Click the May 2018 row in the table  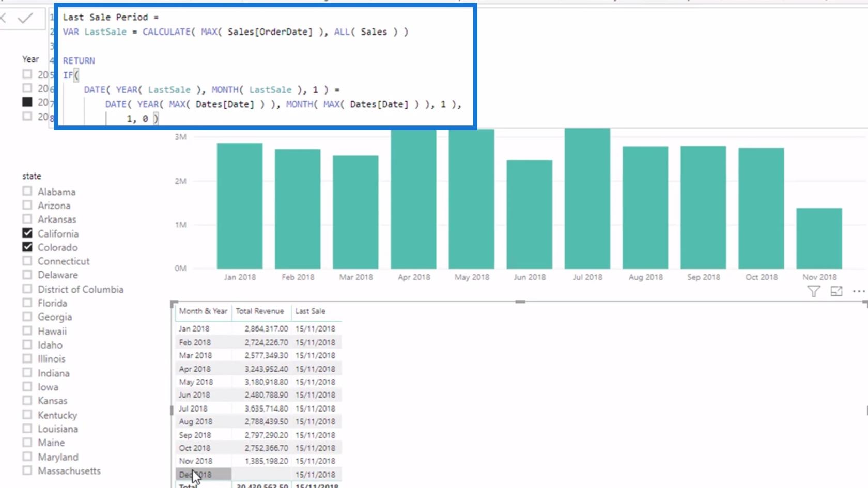coord(258,382)
